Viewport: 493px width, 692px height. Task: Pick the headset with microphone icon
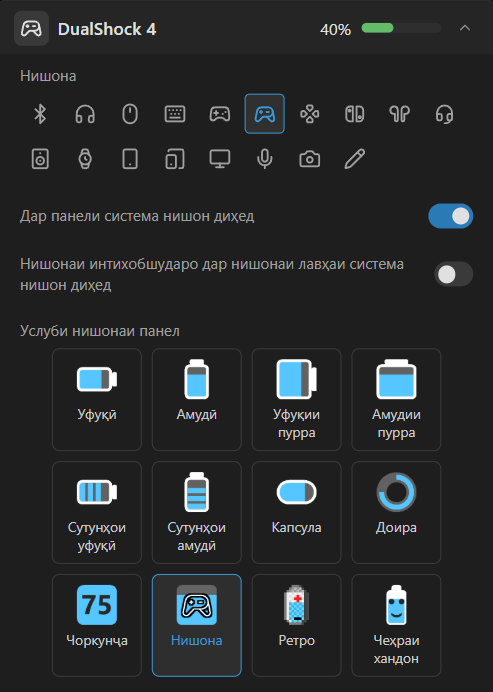444,114
